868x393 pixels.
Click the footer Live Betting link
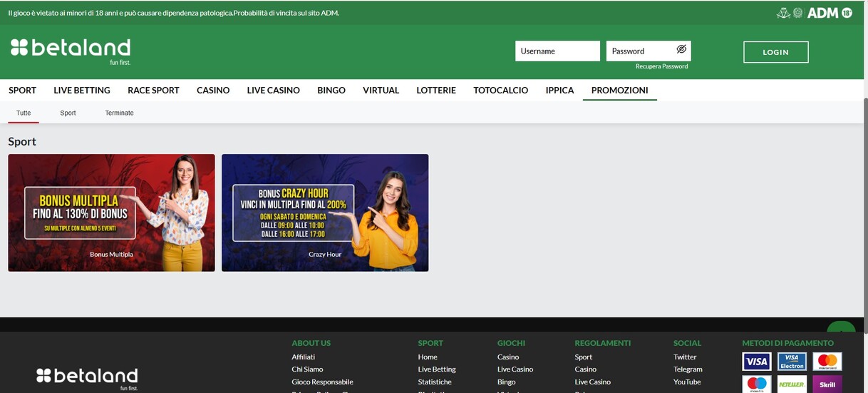point(437,369)
